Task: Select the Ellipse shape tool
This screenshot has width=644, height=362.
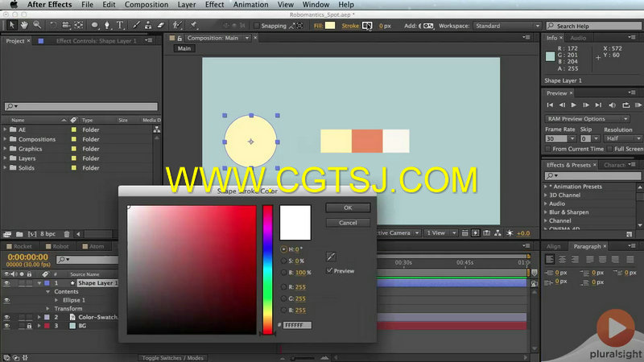Action: pos(94,25)
